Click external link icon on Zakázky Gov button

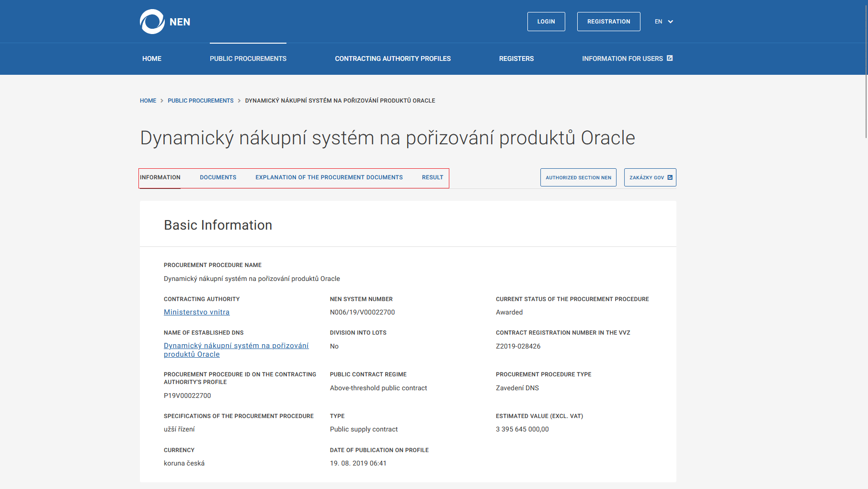click(670, 177)
